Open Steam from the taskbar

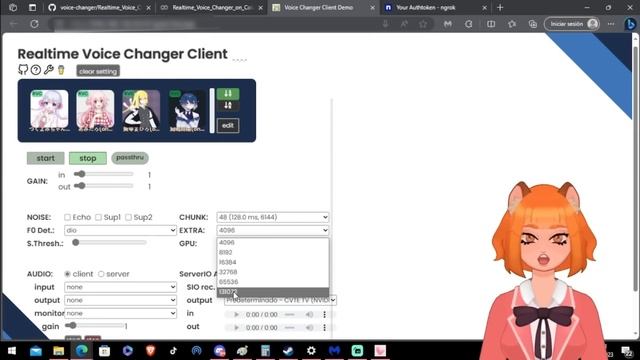pos(288,351)
